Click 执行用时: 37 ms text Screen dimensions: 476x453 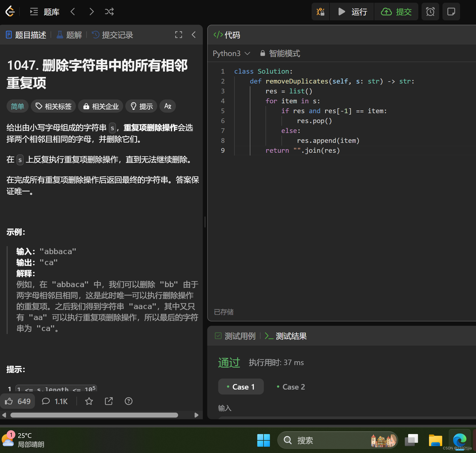coord(276,363)
